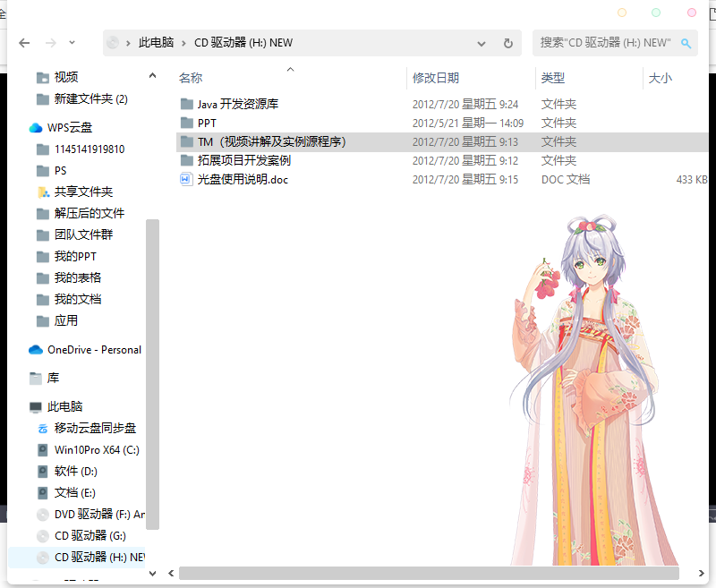The height and width of the screenshot is (588, 716).
Task: Open the 1145141919810 folder in sidebar
Action: (89, 149)
